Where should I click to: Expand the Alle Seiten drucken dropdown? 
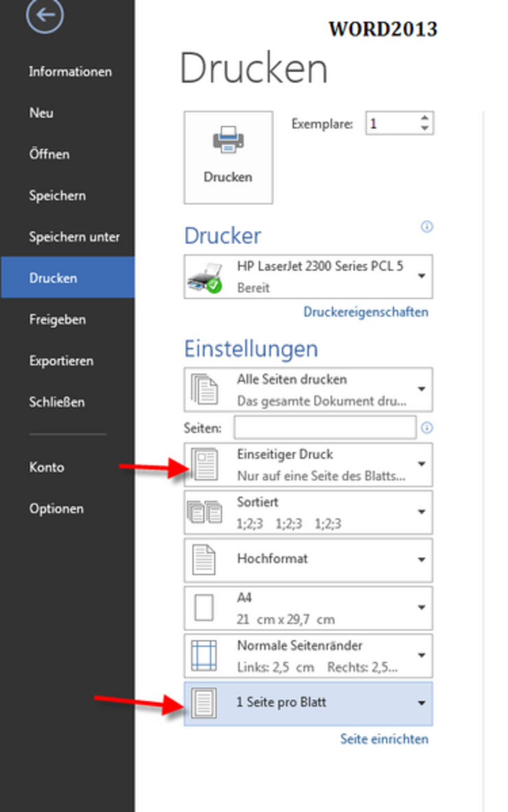(x=422, y=389)
